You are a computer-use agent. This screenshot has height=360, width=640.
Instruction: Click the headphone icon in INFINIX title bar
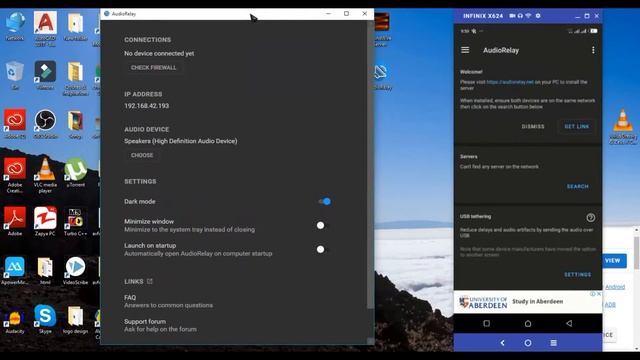tap(520, 16)
